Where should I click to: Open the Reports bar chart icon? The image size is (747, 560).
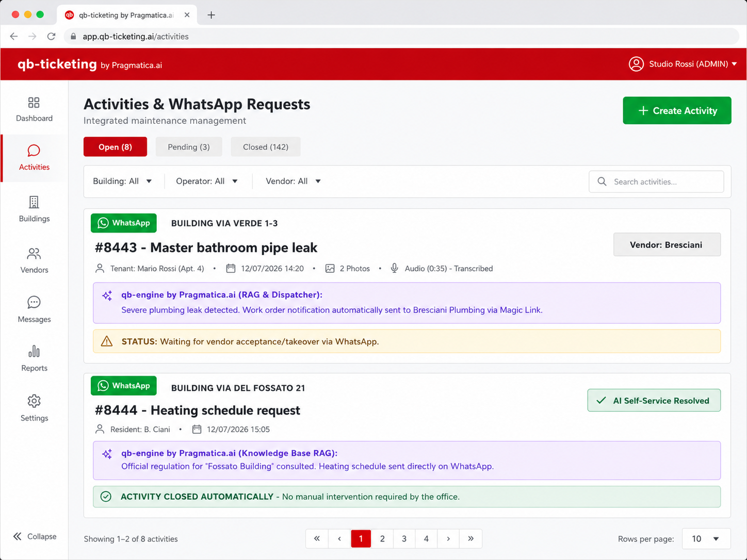[x=34, y=351]
